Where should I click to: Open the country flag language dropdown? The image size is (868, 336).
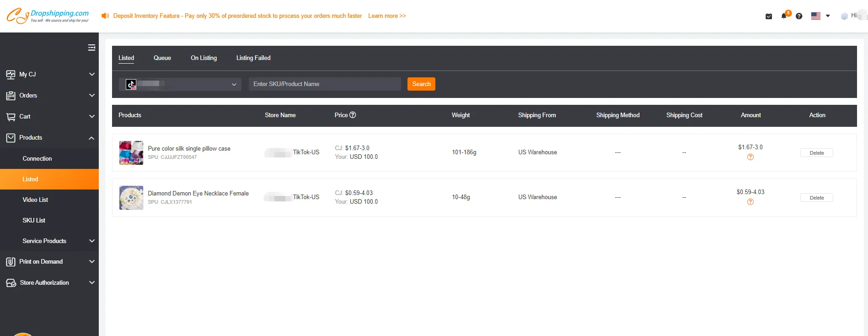[x=820, y=16]
